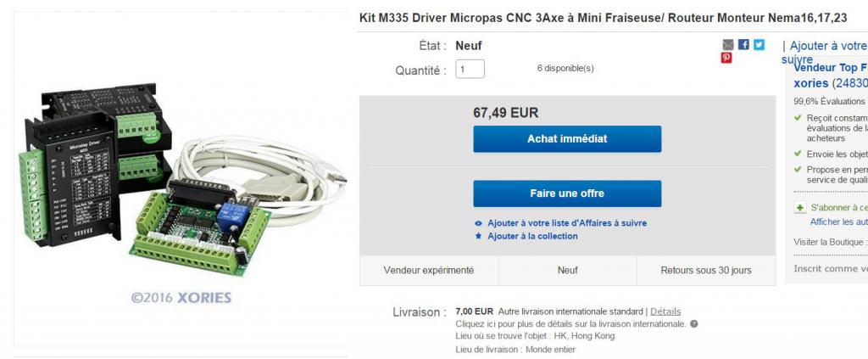Screen dimensions: 868x359
Task: Buy now with Achat immédiat
Action: [567, 139]
